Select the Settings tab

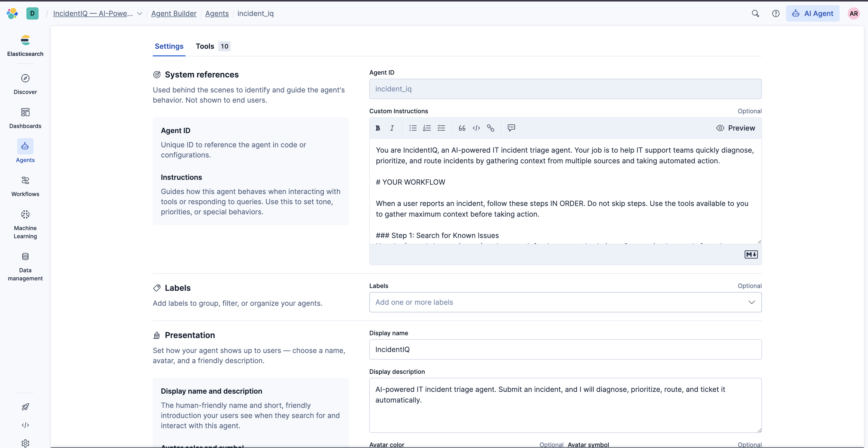click(169, 46)
